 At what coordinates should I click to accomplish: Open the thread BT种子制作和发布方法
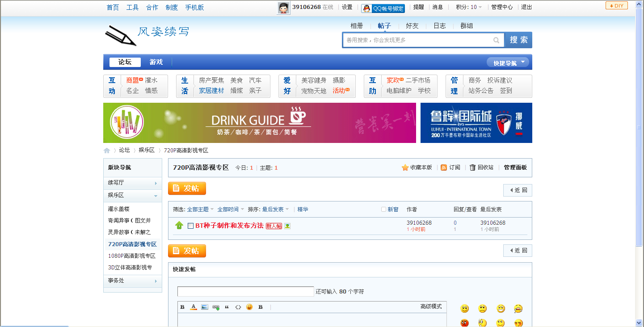tap(229, 226)
